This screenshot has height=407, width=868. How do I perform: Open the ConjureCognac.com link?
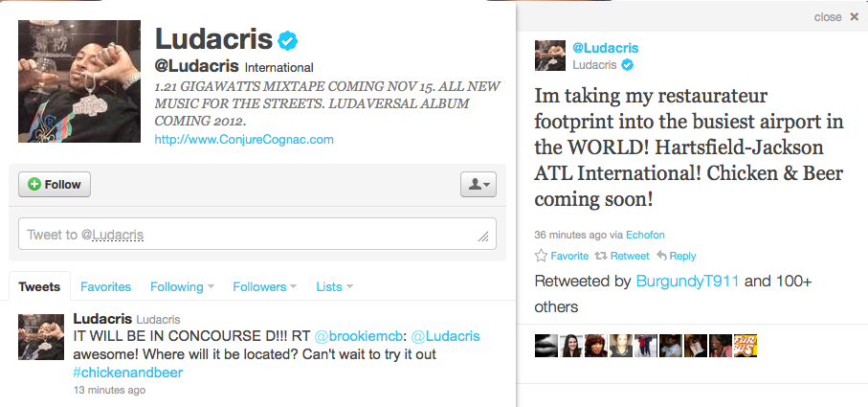click(x=244, y=139)
